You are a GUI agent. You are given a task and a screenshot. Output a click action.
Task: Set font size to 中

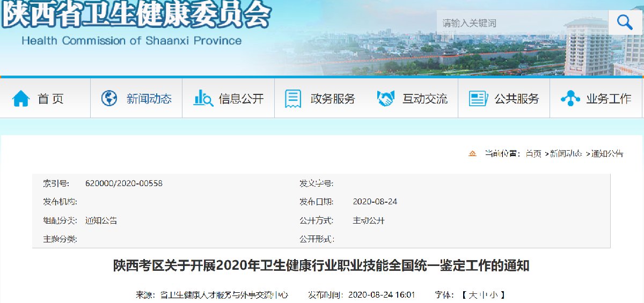click(482, 295)
